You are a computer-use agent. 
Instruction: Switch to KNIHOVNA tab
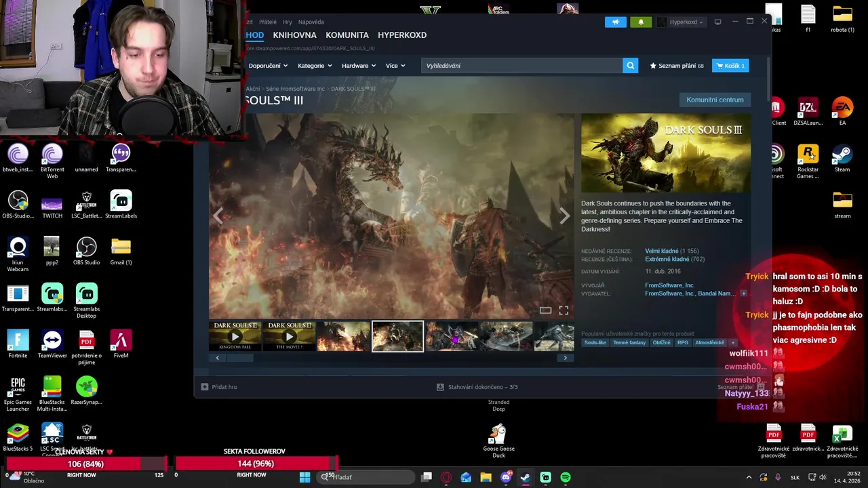[x=295, y=35]
